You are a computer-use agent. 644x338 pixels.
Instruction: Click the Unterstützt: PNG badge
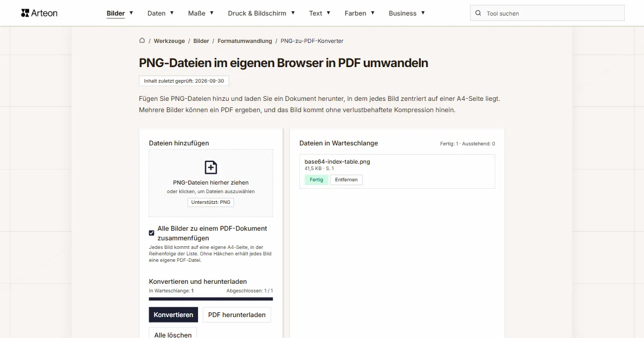click(211, 202)
